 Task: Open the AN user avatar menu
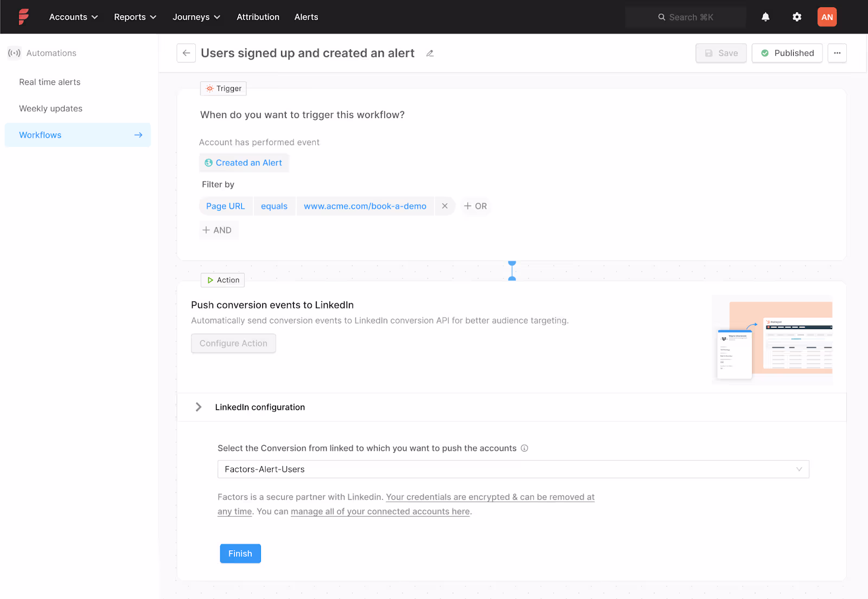click(827, 17)
